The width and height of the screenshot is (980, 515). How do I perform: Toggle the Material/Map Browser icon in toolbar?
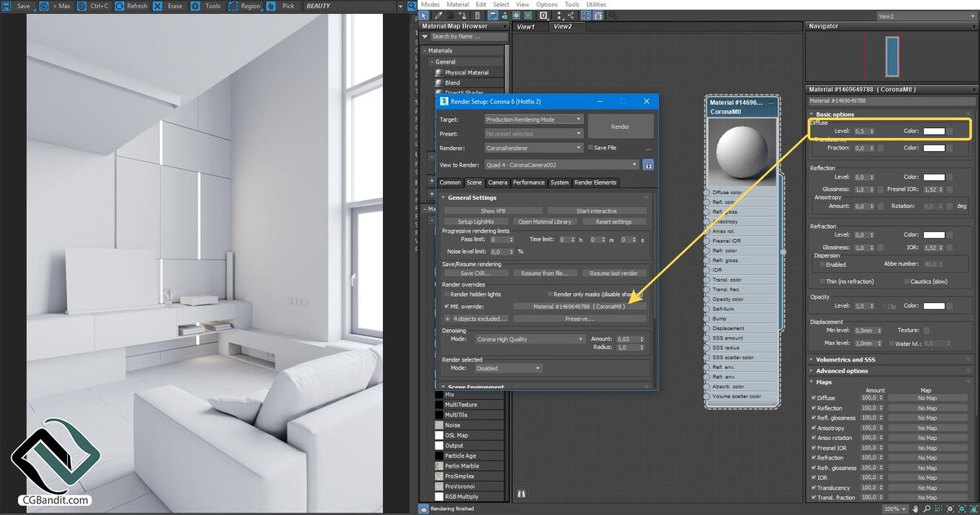click(x=586, y=16)
